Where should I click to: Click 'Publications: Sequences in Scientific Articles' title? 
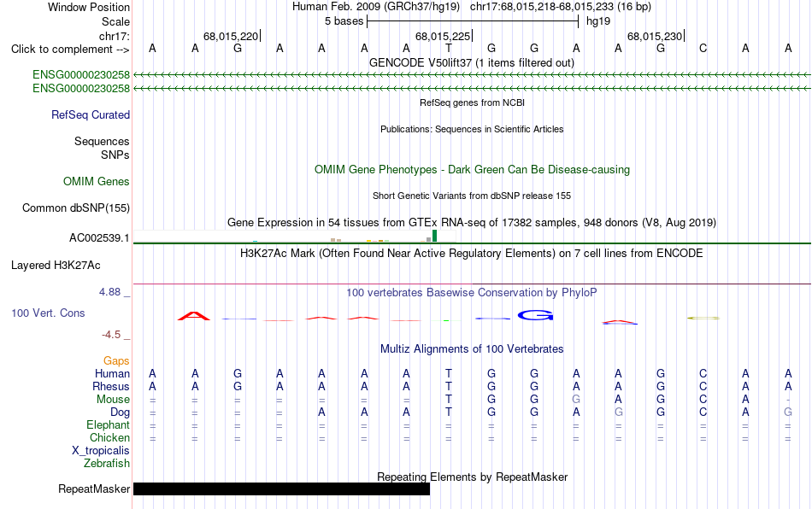(x=472, y=129)
